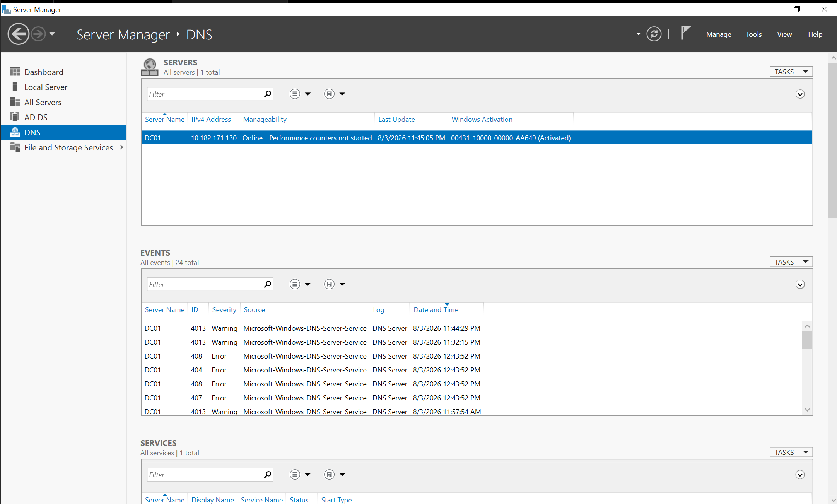The height and width of the screenshot is (504, 837).
Task: Click the Refresh icon in the header
Action: [654, 34]
